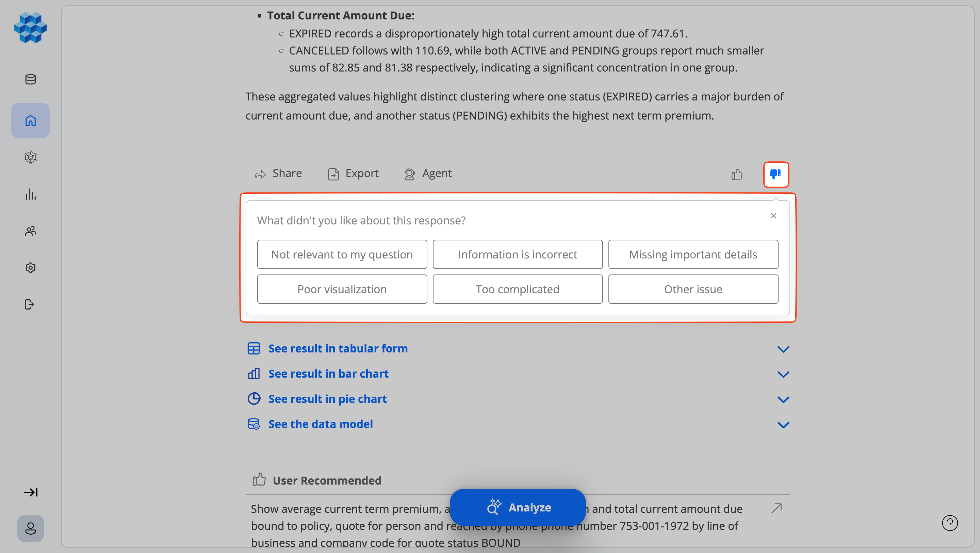
Task: Expand 'See the data model' section
Action: tap(320, 424)
